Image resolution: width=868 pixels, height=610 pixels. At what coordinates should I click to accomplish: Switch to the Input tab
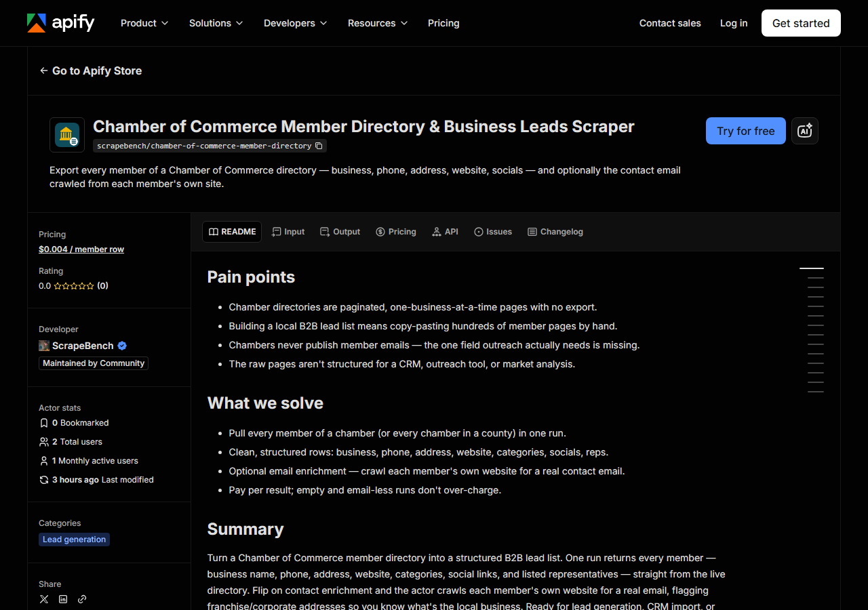pos(288,232)
